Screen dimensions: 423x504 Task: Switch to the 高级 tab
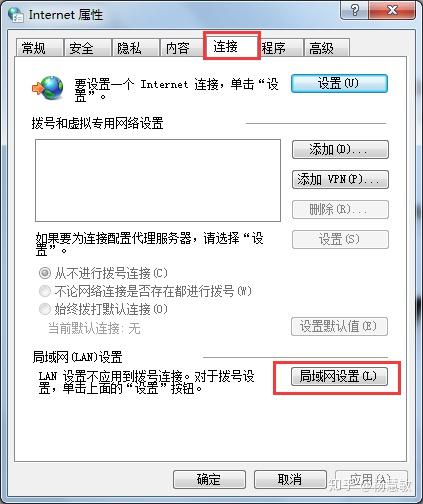click(326, 48)
